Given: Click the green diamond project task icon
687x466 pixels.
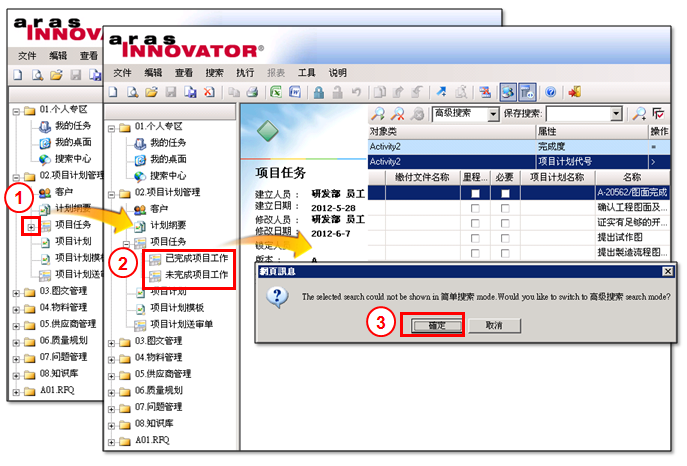Looking at the screenshot, I should click(267, 131).
